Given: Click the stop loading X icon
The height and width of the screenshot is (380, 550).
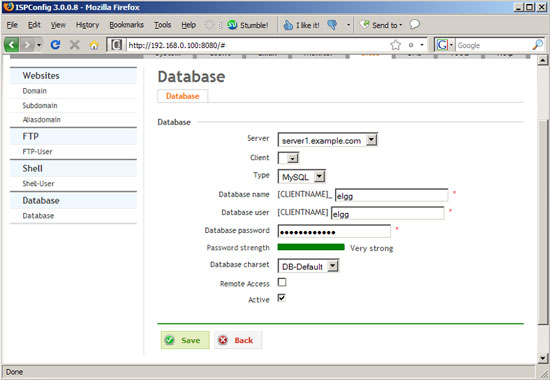Looking at the screenshot, I should point(74,45).
